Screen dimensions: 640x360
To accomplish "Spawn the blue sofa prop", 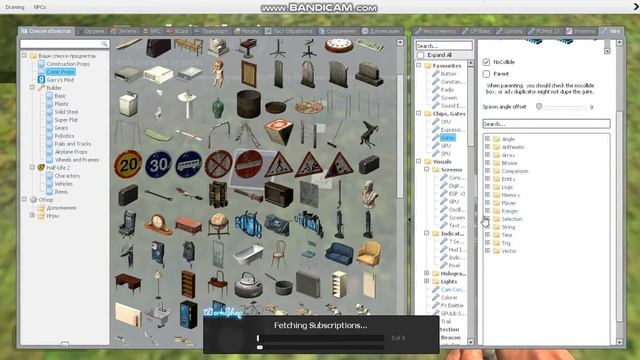I will [339, 253].
